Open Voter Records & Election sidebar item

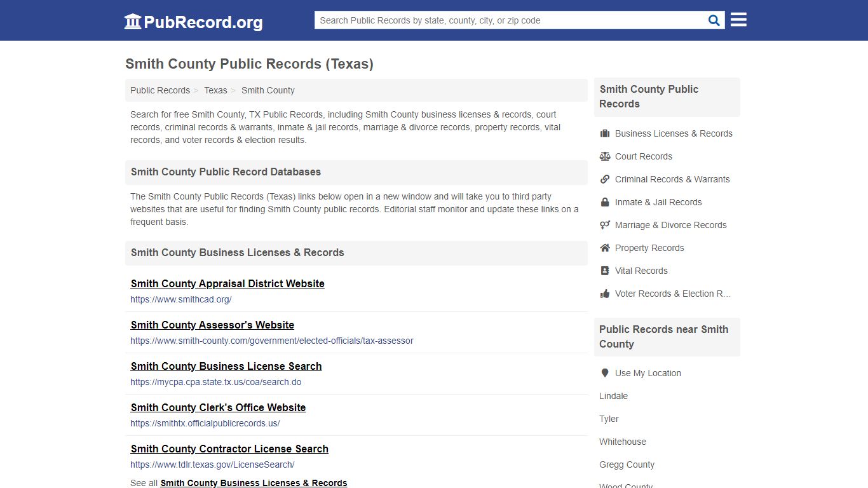[x=673, y=294]
